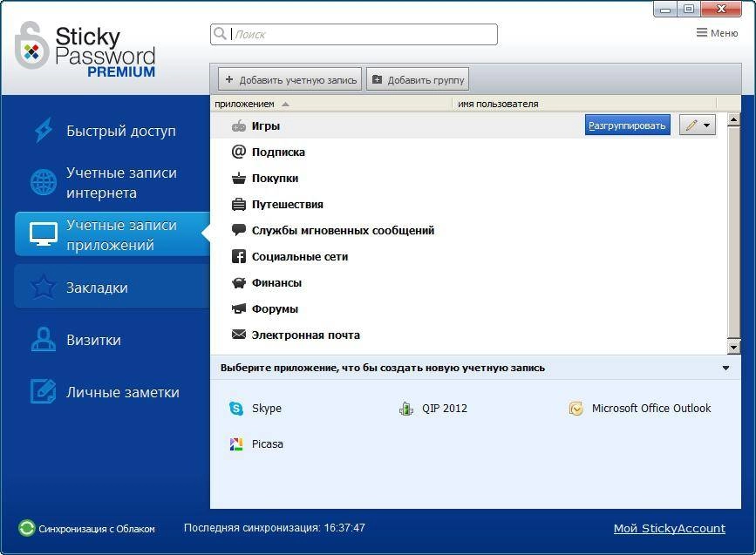Screen dimensions: 756x555
Task: Click the star icon beside Закладки
Action: coord(44,287)
